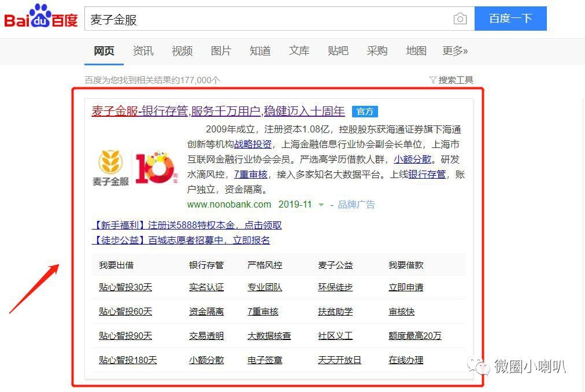Open 贴心智投60天 link

click(x=125, y=312)
